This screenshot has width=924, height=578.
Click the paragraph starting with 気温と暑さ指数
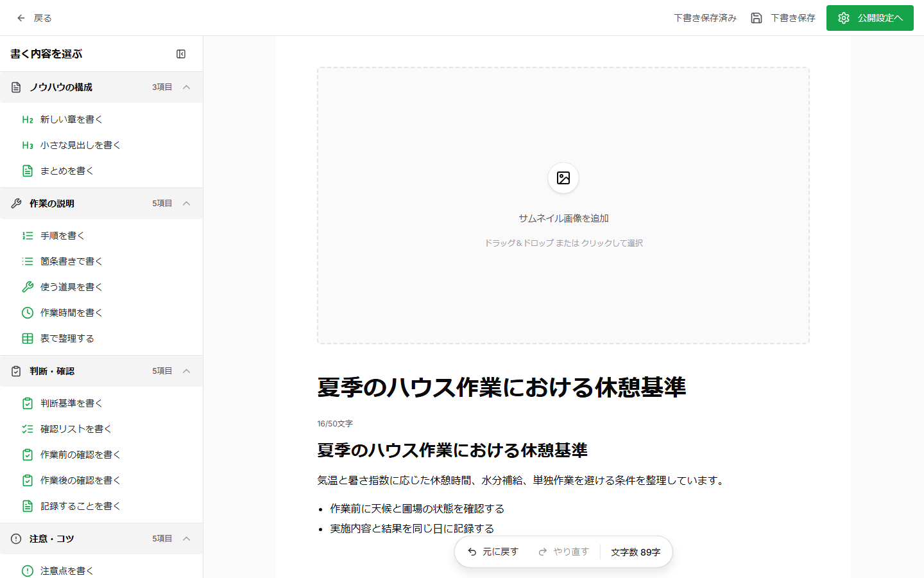(522, 480)
